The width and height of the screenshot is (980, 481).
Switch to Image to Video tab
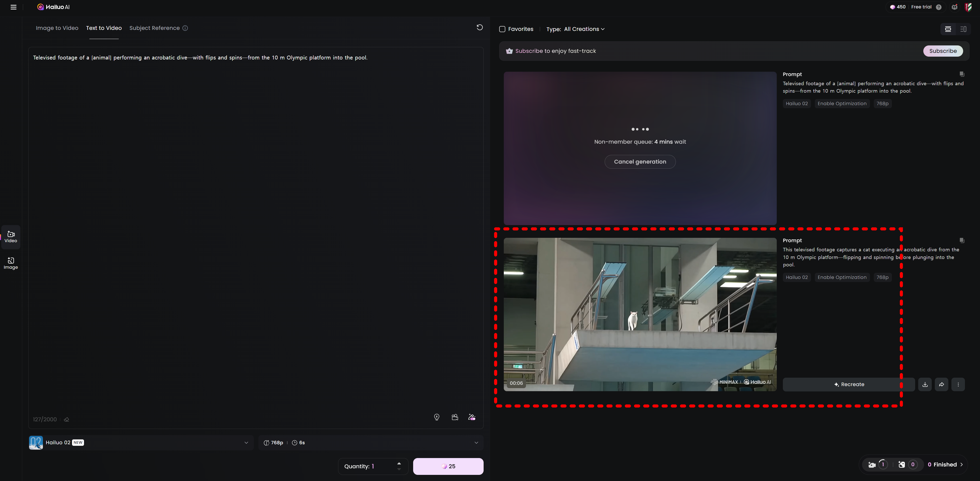(x=57, y=28)
